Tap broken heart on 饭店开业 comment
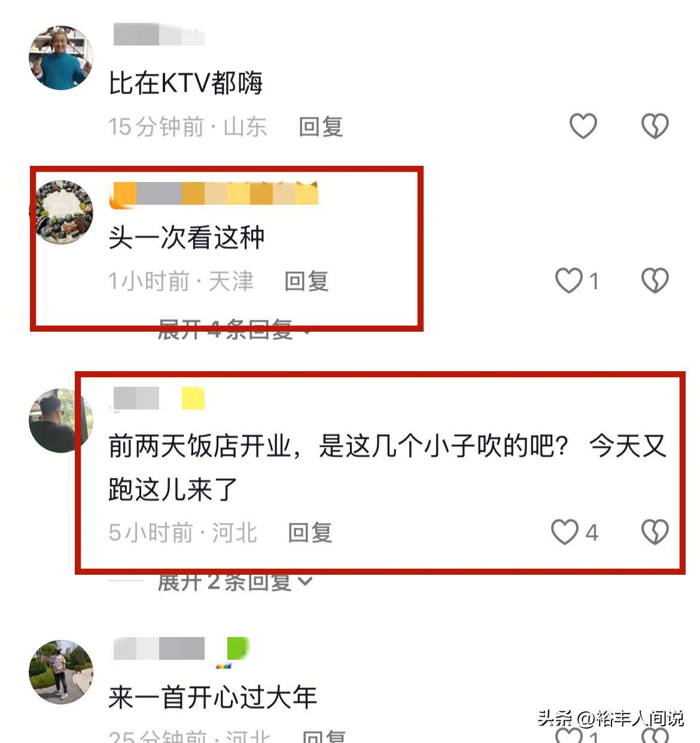 (655, 532)
